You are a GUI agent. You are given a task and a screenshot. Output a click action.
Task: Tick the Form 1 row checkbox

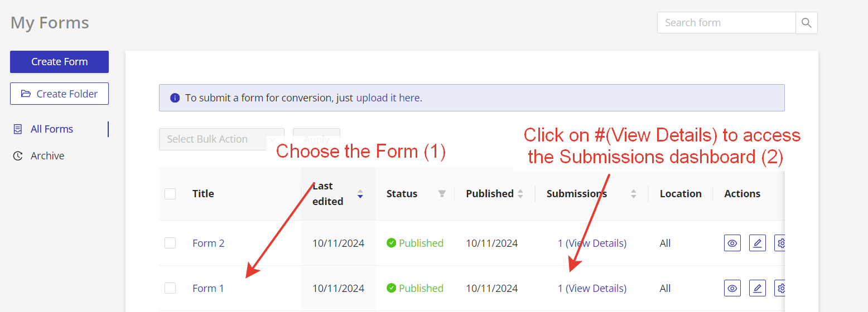(x=170, y=288)
